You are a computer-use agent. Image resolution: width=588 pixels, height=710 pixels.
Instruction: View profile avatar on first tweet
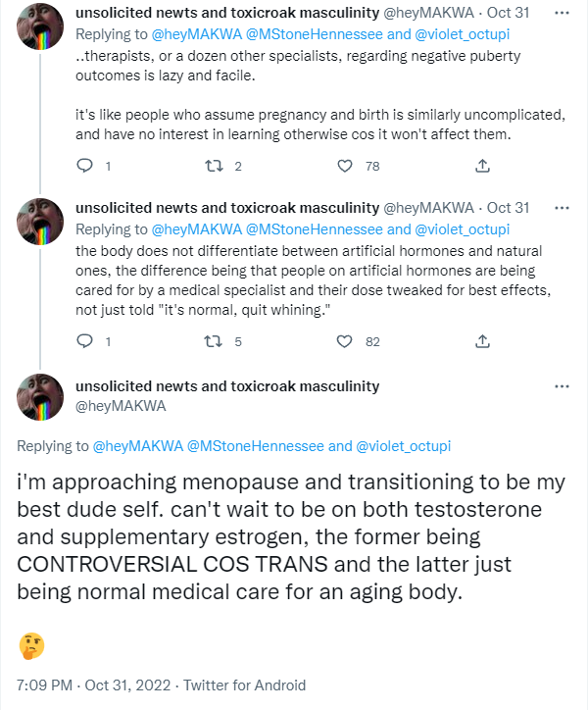tap(40, 26)
